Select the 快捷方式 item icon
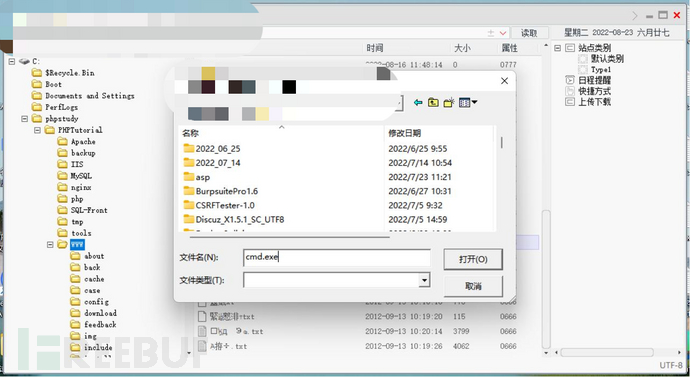Image resolution: width=690 pixels, height=377 pixels. [x=570, y=91]
